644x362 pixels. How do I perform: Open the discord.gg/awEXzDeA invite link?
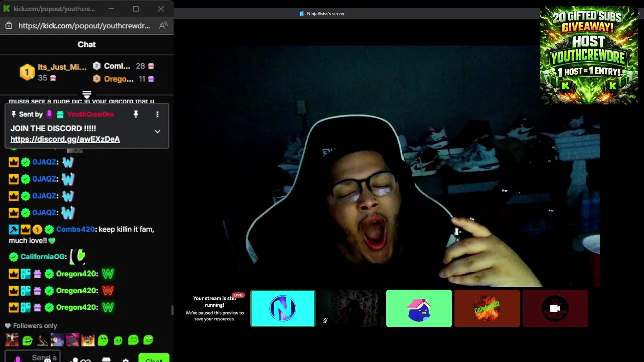point(65,139)
